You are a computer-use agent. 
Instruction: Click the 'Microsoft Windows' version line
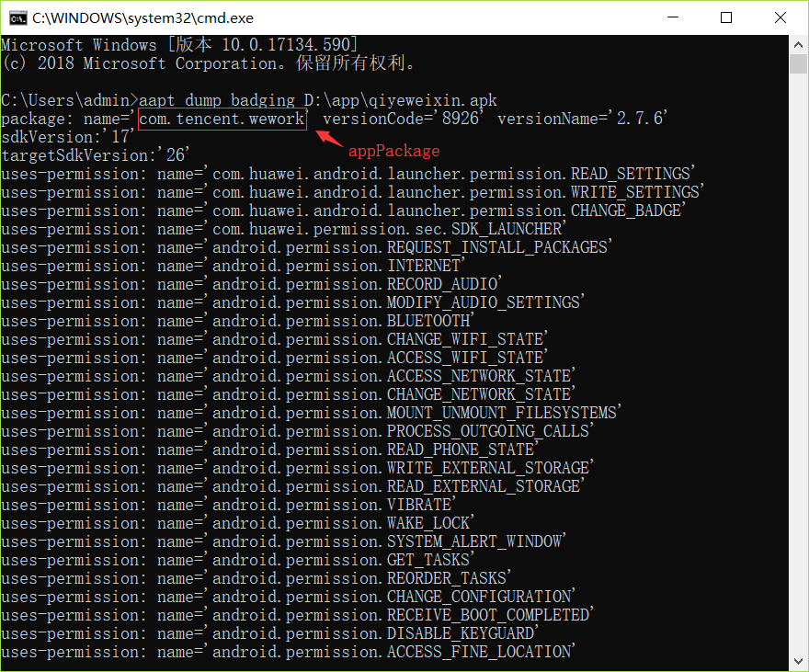(x=179, y=45)
